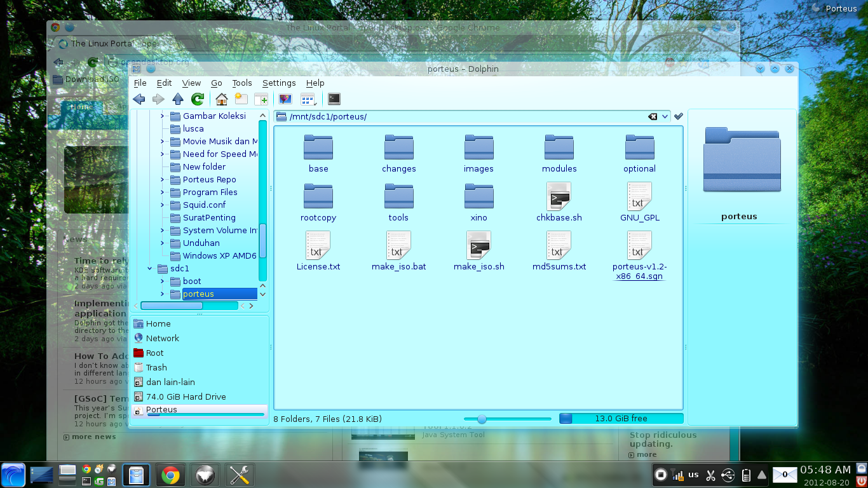868x488 pixels.
Task: Open the Settings menu
Action: [279, 83]
